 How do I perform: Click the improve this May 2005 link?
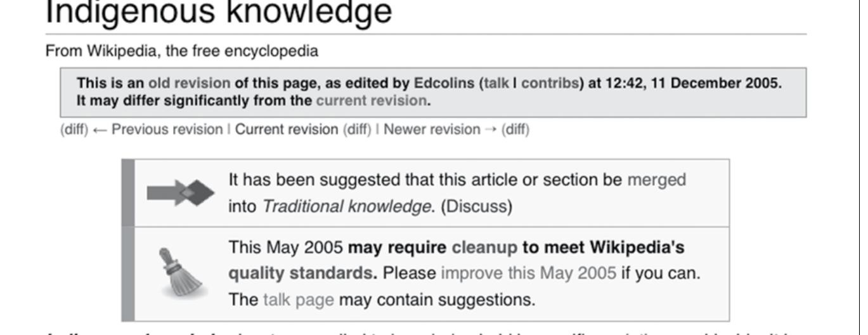tap(528, 273)
